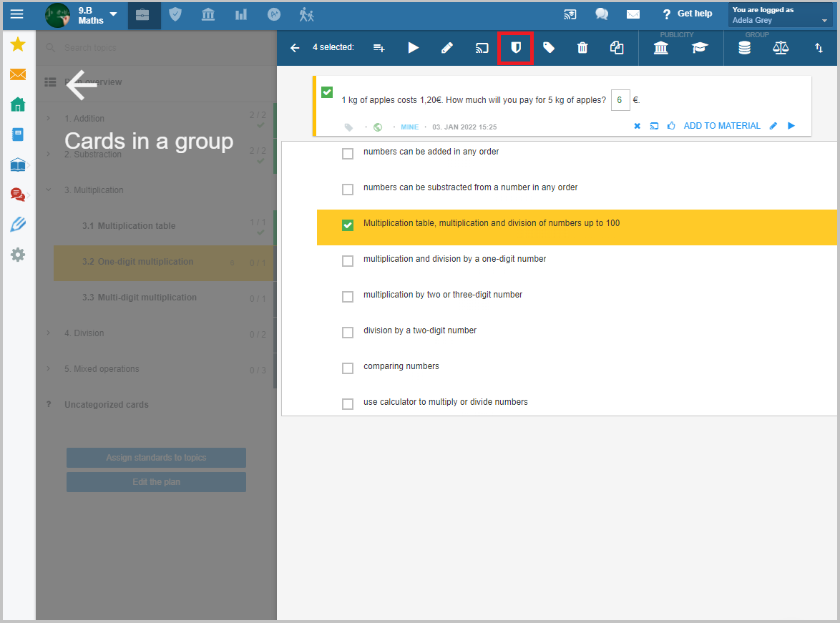Open the feather pen icon in sidebar
Image resolution: width=840 pixels, height=623 pixels.
(18, 225)
